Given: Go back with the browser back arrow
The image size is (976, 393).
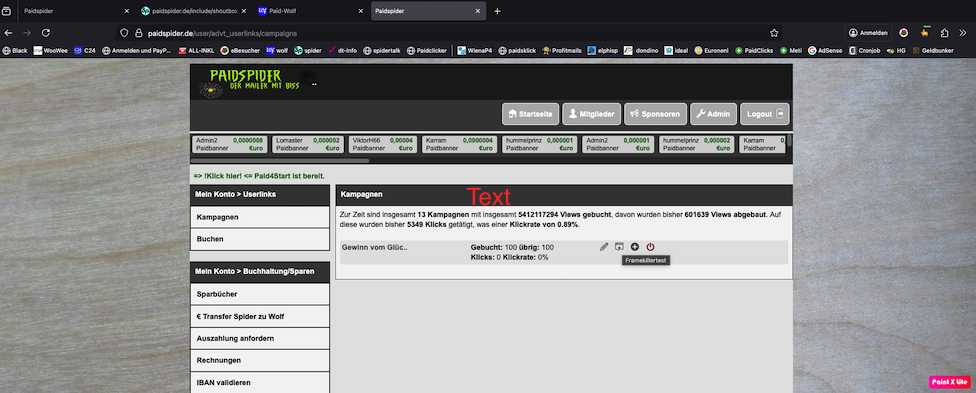Looking at the screenshot, I should 8,33.
